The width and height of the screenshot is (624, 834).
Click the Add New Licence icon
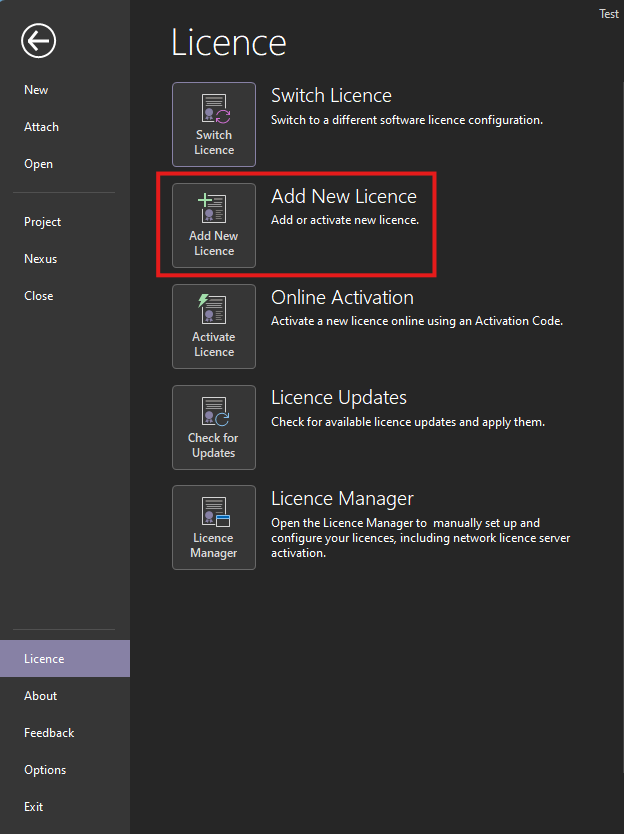(x=213, y=224)
